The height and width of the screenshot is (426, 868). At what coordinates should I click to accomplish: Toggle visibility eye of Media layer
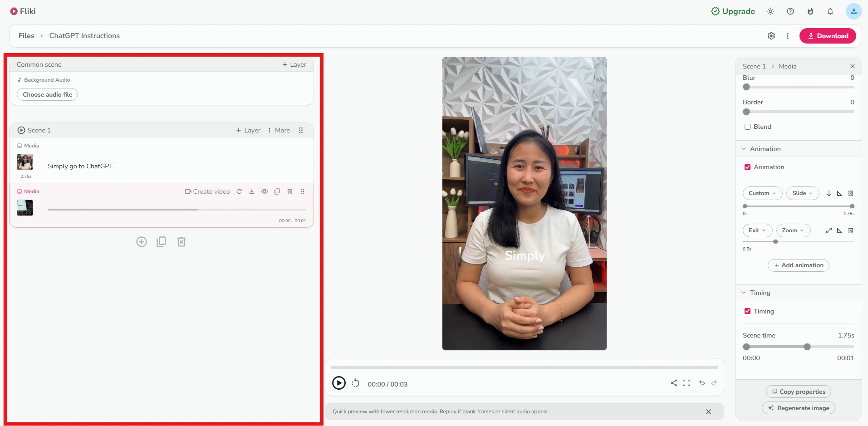pos(265,191)
